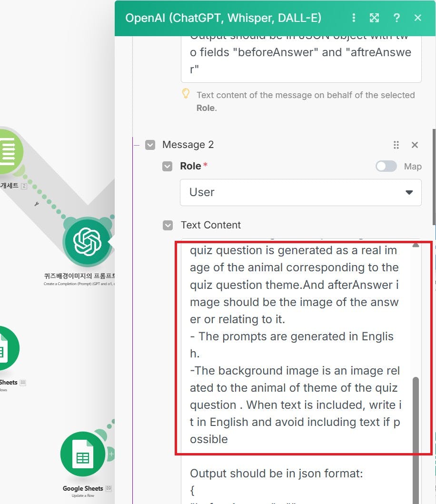Viewport: 436px width, 504px height.
Task: Click the Message 2 heading text
Action: (188, 145)
